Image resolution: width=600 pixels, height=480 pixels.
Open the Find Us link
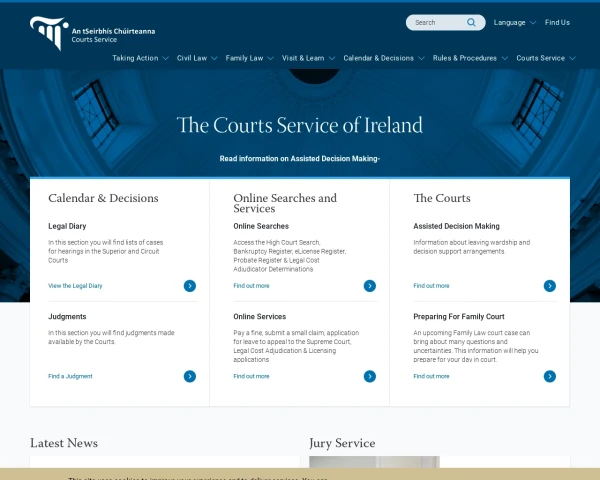557,23
